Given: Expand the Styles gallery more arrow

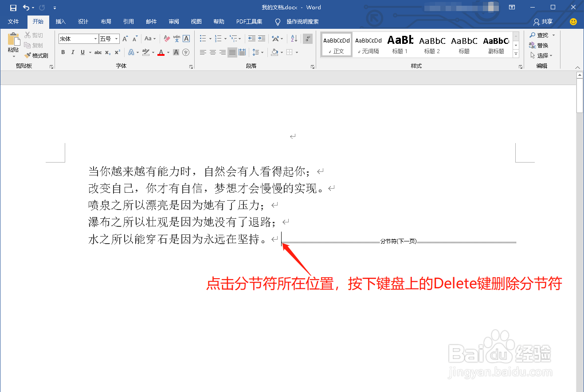Looking at the screenshot, I should [516, 54].
